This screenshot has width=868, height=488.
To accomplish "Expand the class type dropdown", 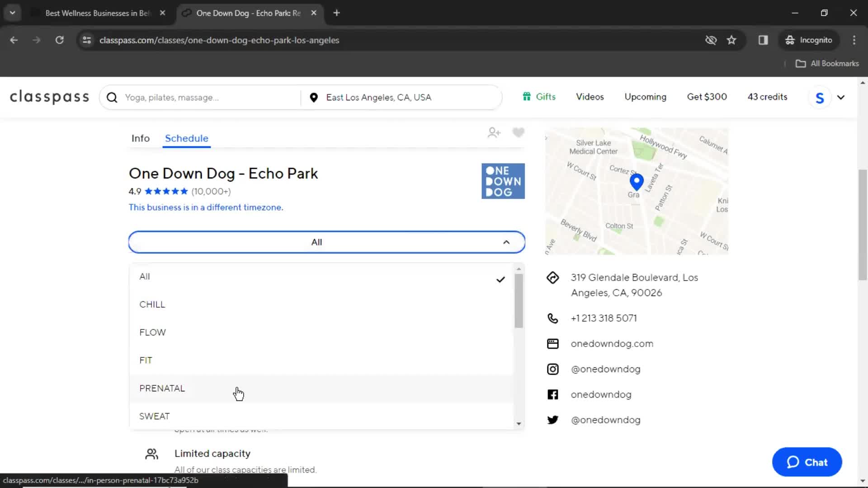I will click(326, 242).
